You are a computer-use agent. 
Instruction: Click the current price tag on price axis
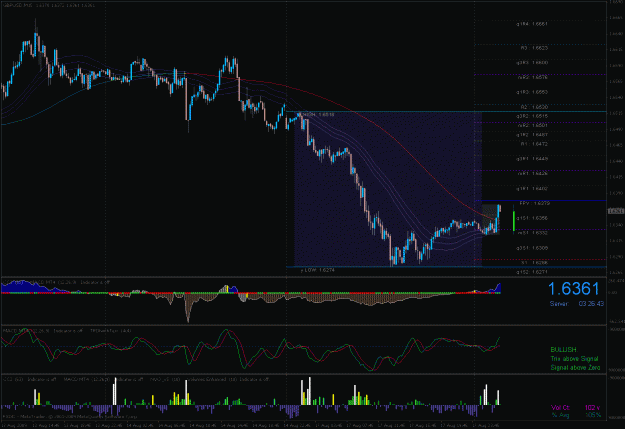[x=616, y=211]
